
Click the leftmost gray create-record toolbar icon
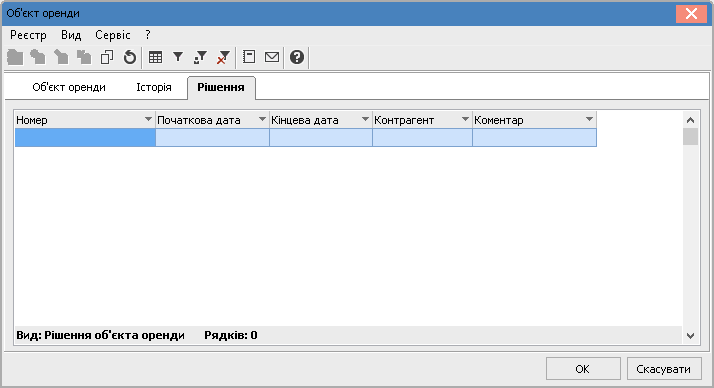tap(15, 57)
